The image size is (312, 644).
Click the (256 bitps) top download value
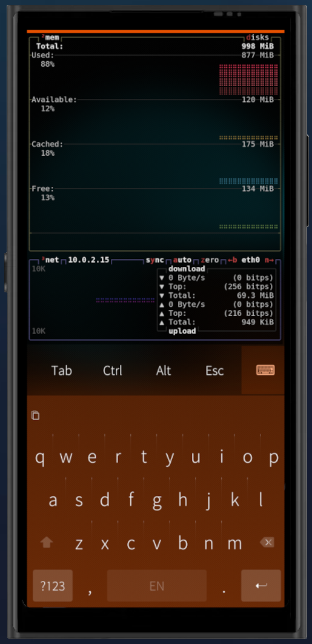(x=248, y=287)
